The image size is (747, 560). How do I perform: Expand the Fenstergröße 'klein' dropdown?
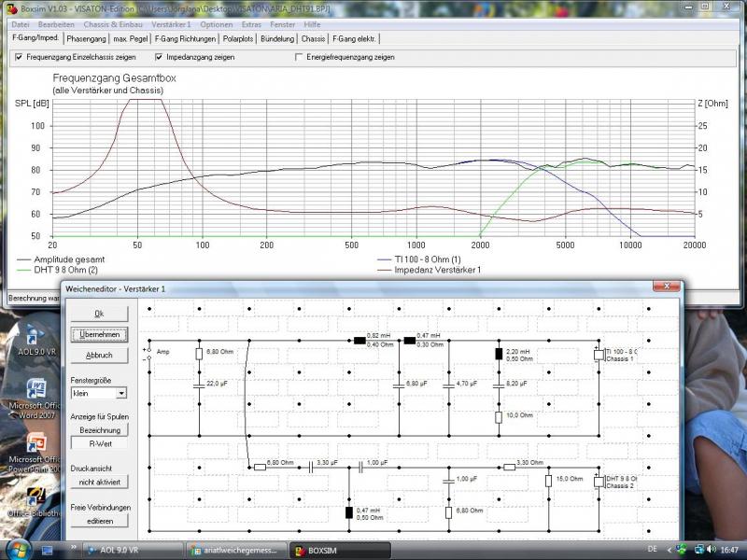[x=120, y=394]
